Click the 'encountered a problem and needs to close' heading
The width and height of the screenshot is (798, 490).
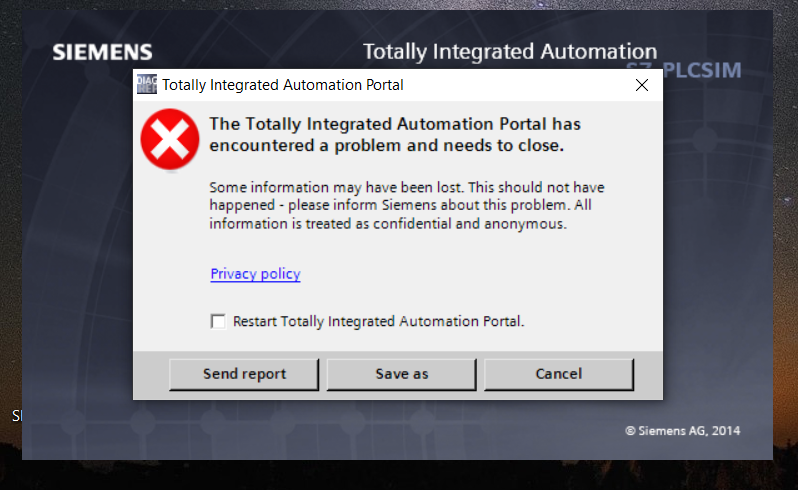pos(395,135)
